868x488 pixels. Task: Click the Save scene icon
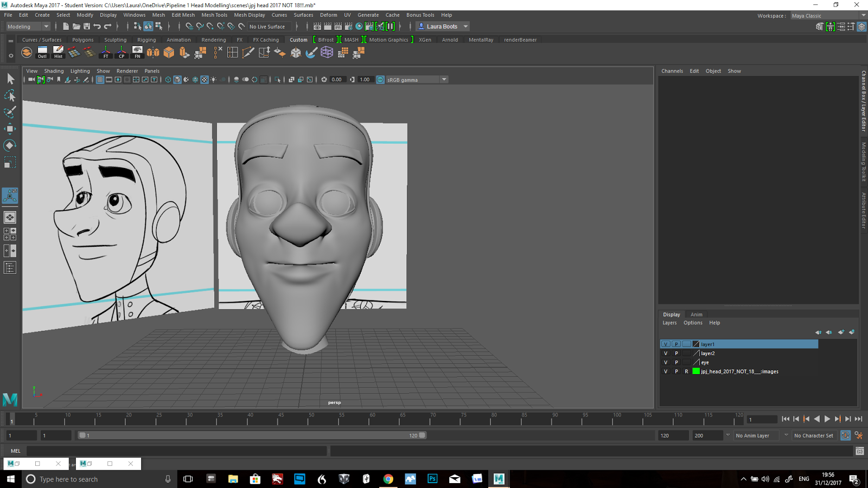(x=87, y=27)
